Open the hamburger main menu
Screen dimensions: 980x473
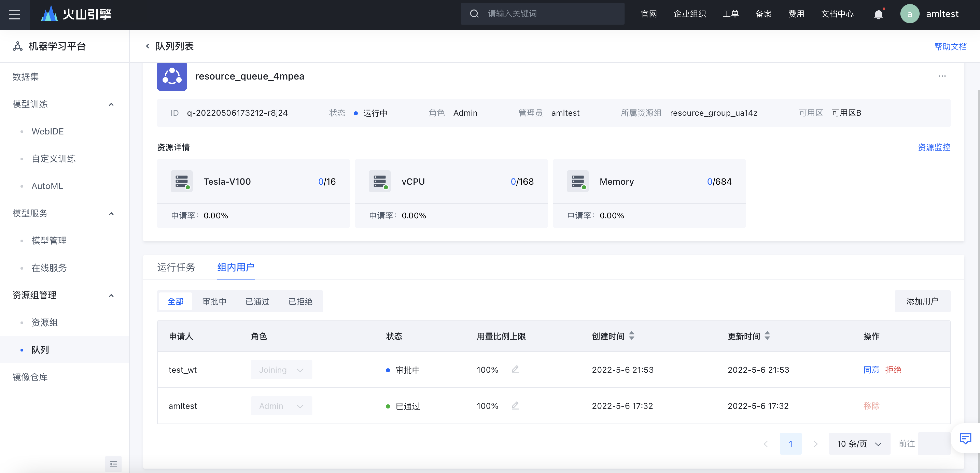(15, 15)
